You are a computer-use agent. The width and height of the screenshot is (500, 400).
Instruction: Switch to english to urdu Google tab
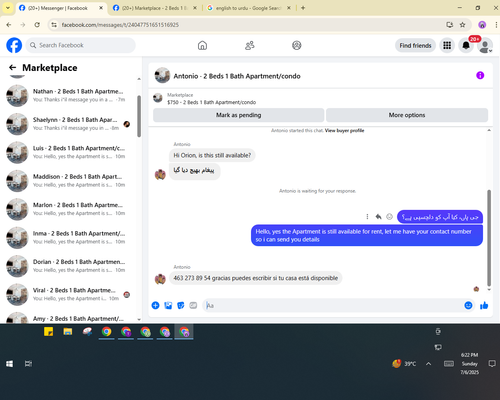(249, 8)
